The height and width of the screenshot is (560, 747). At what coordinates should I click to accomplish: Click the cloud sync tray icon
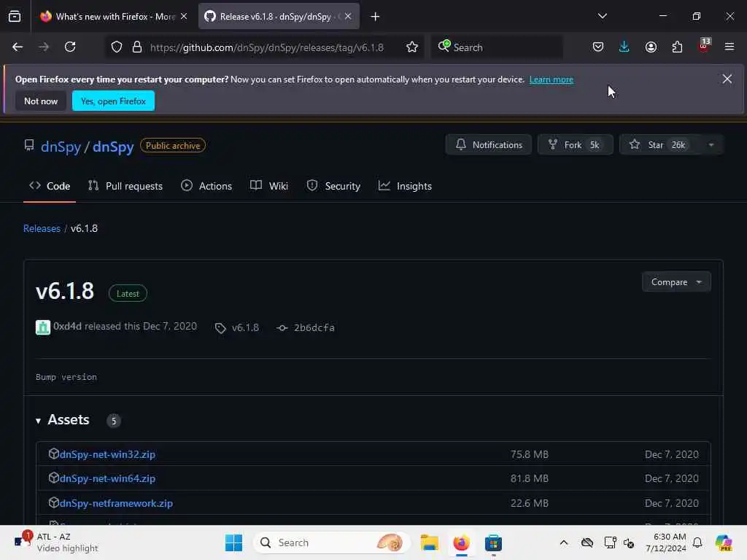click(x=587, y=542)
